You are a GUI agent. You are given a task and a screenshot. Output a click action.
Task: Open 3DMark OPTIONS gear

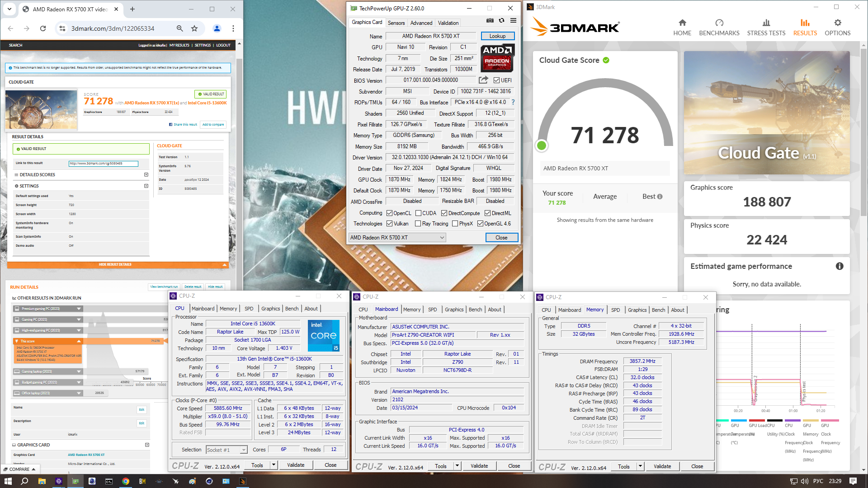[x=838, y=27]
